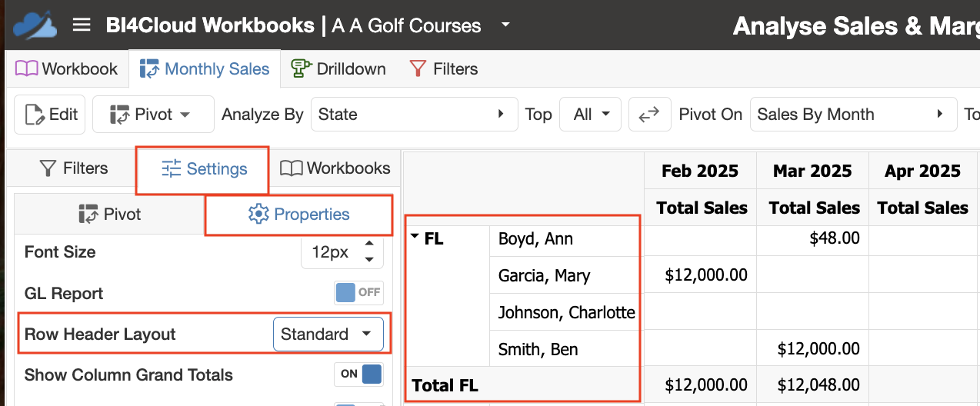980x406 pixels.
Task: Toggle Show Column Grand Totals switch
Action: (358, 374)
